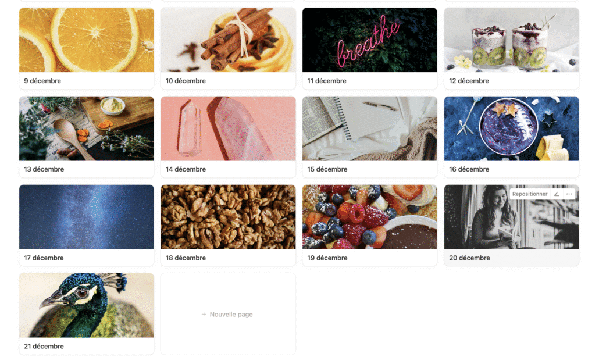Click the pencil edit icon on the 20 décembre card
This screenshot has width=599, height=364.
point(556,194)
